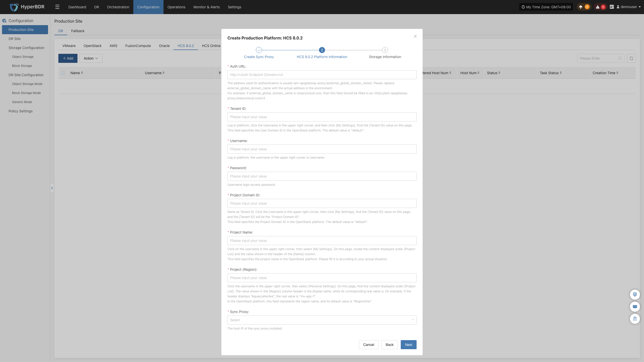644x362 pixels.
Task: Open DR Site Configuration in sidebar
Action: tap(25, 75)
